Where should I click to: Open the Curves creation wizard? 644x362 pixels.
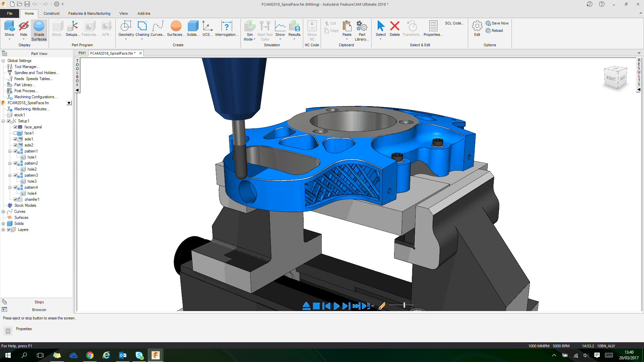point(158,29)
